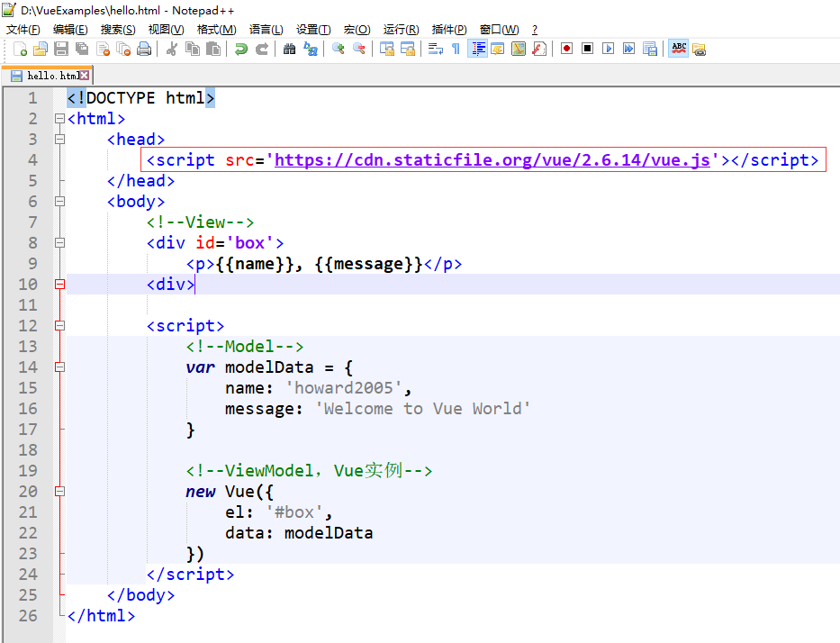Click the Play macro icon

(608, 50)
